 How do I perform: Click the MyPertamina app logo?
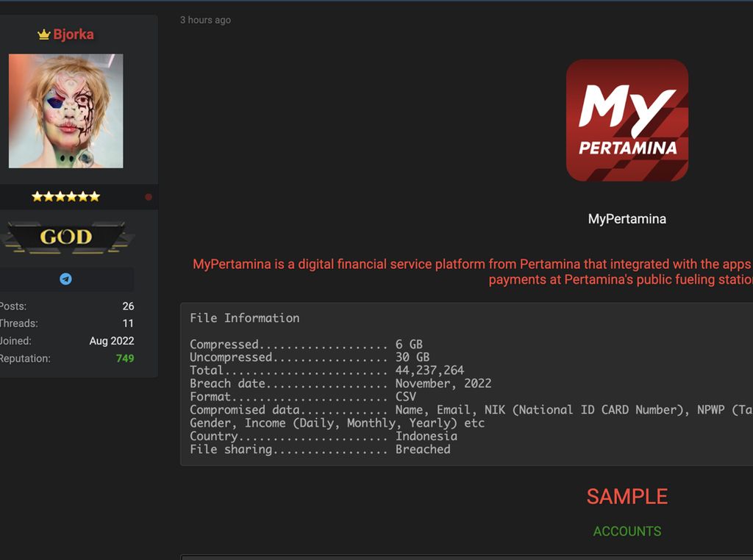(627, 121)
